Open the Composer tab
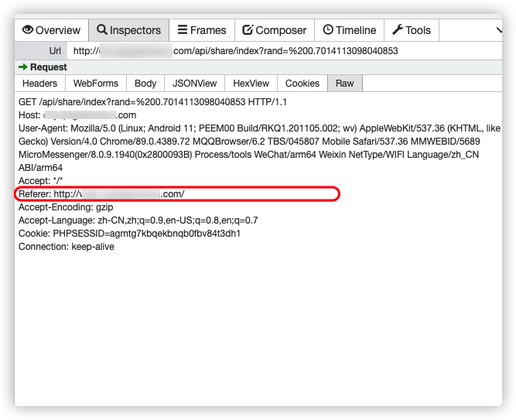The height and width of the screenshot is (420, 516). [274, 30]
